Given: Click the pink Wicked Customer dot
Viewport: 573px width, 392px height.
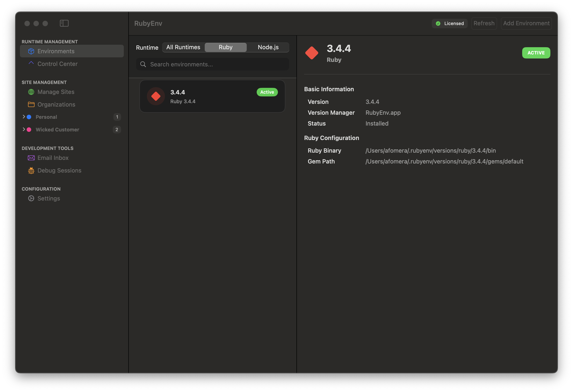Looking at the screenshot, I should (29, 130).
